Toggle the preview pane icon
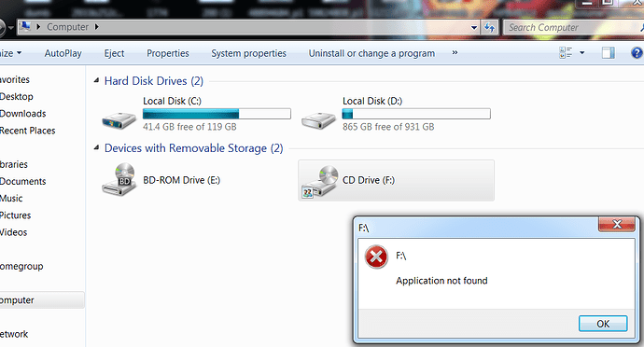The image size is (644, 347). (x=609, y=53)
